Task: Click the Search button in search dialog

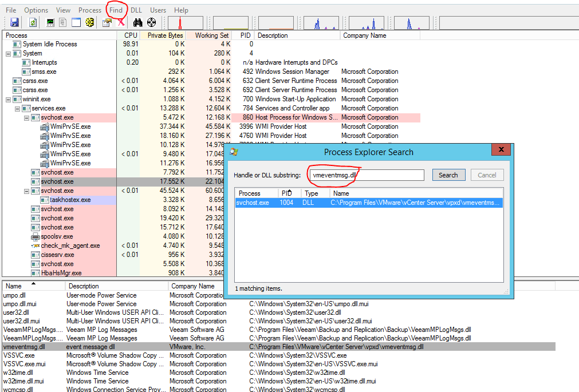Action: pyautogui.click(x=448, y=175)
